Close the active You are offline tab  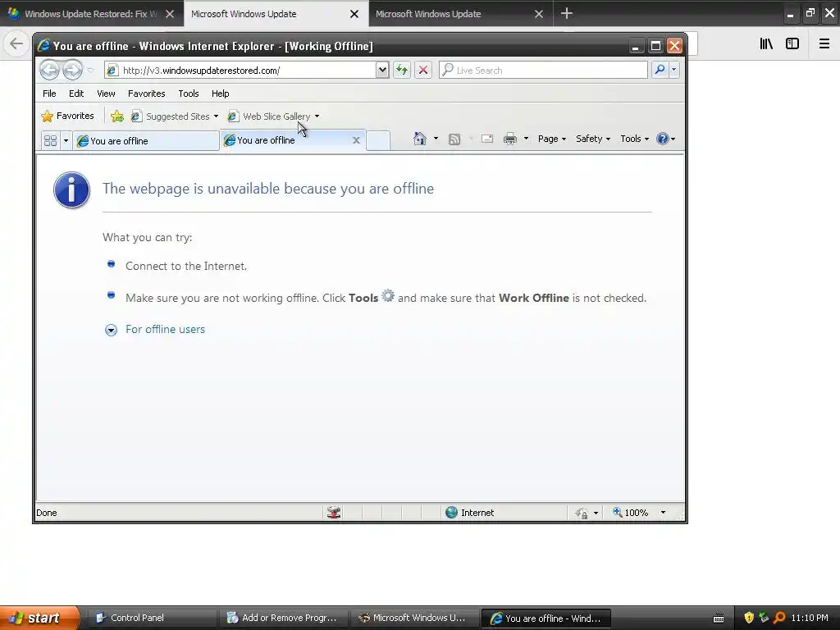point(356,140)
